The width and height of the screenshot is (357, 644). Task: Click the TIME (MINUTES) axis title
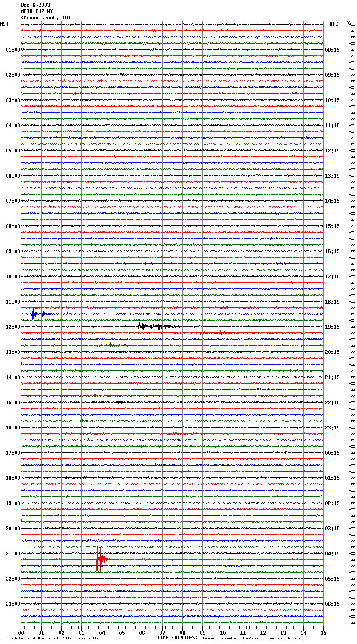coord(177,638)
